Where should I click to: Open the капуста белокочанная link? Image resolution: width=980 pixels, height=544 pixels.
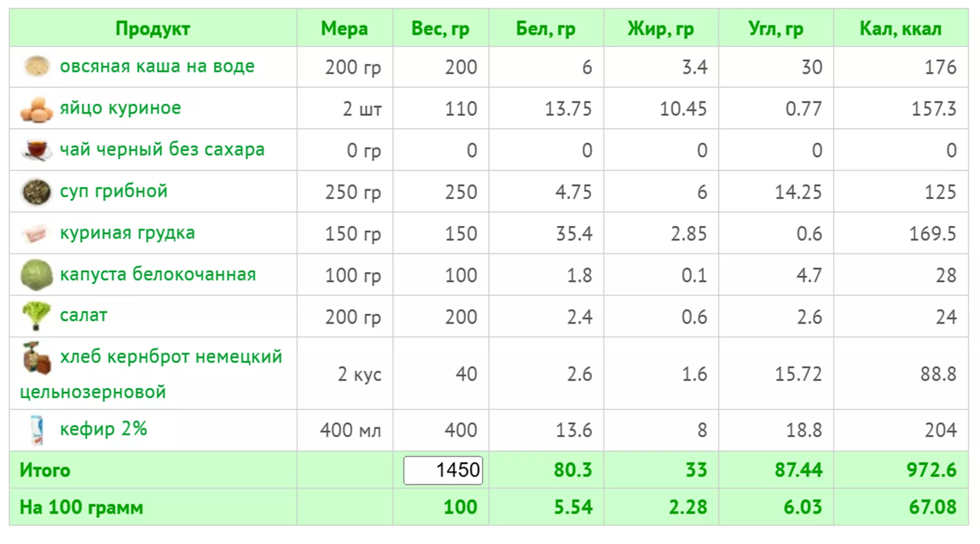158,274
